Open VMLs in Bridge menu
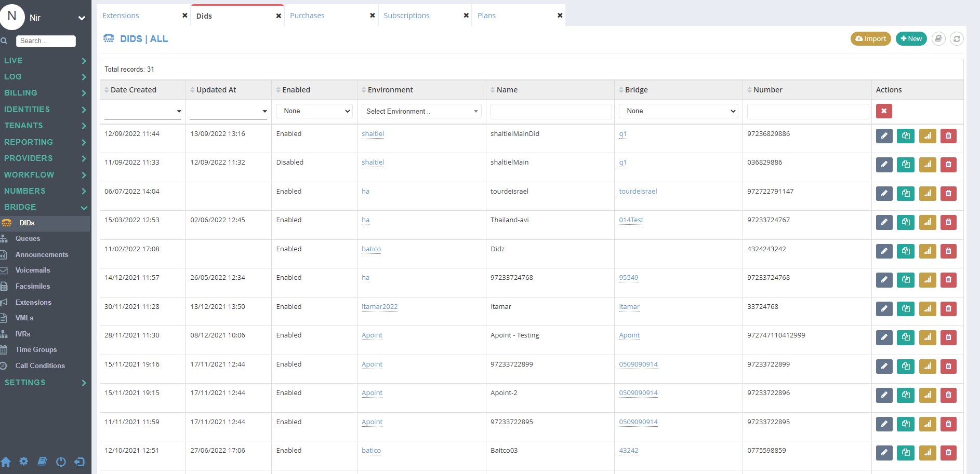 (24, 318)
